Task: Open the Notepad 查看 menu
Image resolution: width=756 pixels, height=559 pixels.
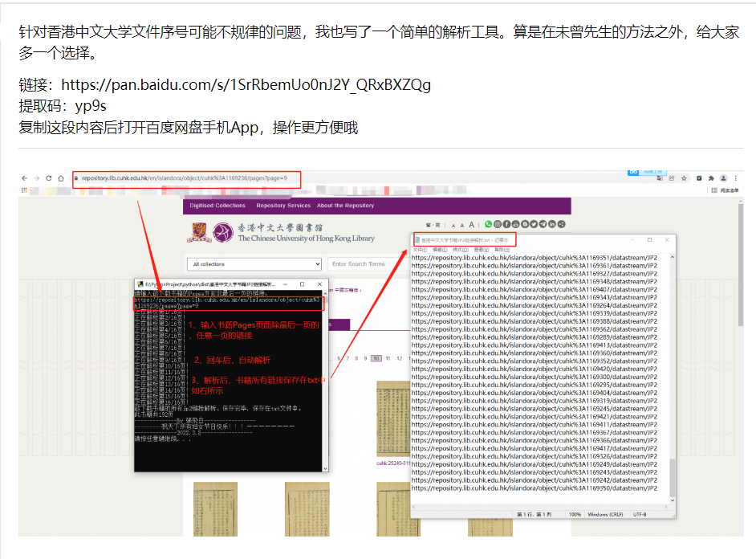Action: [x=482, y=250]
